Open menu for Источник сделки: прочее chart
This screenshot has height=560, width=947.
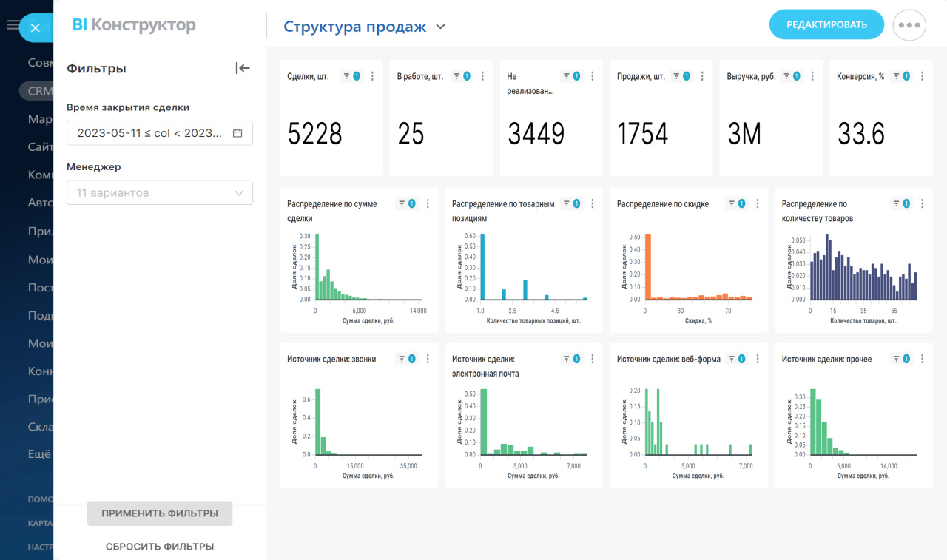coord(922,359)
